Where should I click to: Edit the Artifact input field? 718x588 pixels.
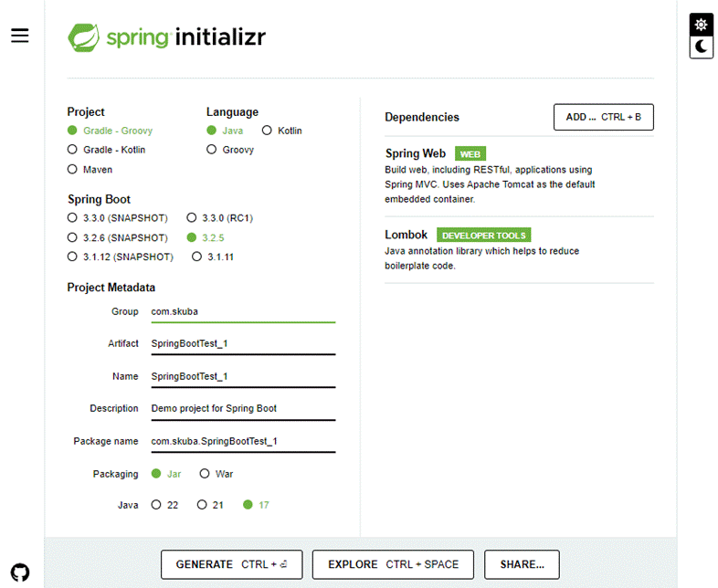point(243,344)
